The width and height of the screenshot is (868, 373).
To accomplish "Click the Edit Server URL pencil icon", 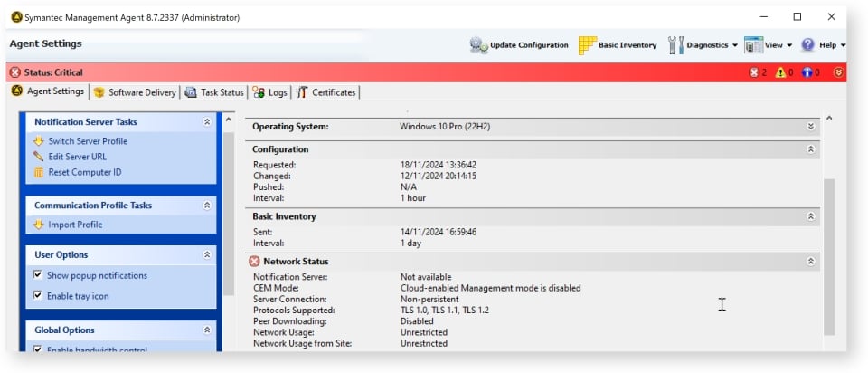I will point(38,157).
